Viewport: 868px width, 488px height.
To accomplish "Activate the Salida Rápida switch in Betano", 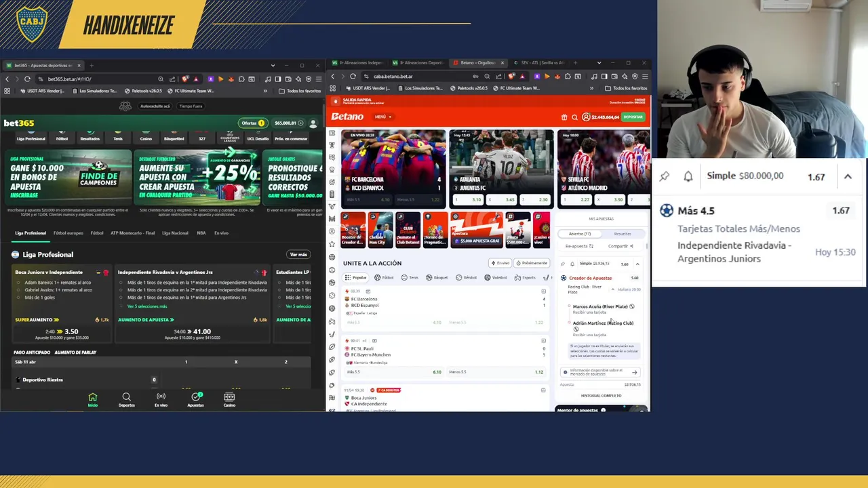I will 335,102.
